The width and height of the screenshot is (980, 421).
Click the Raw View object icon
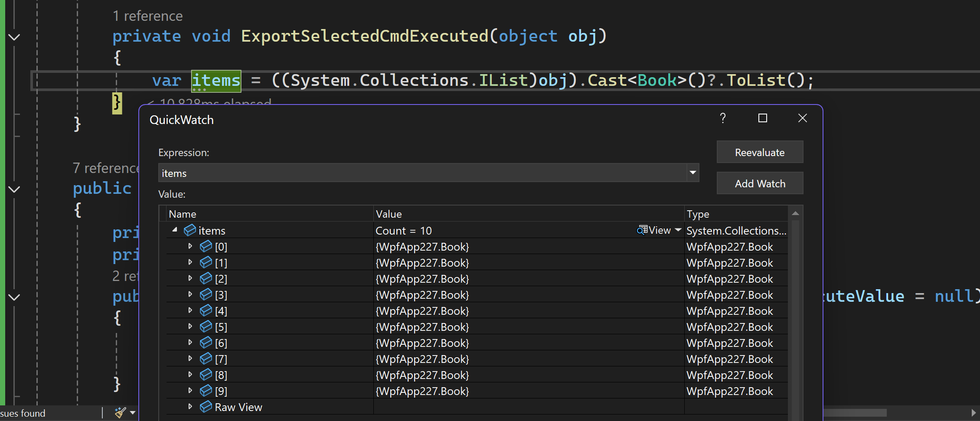click(206, 407)
